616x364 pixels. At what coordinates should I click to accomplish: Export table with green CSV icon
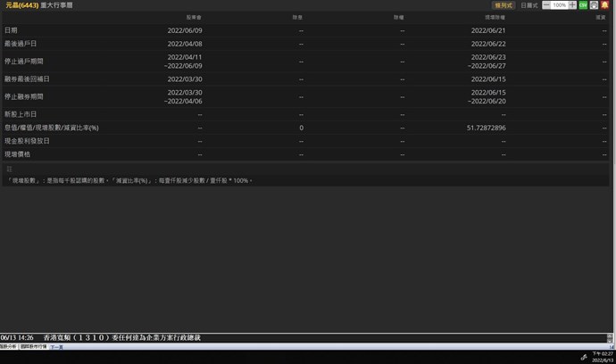[x=583, y=5]
